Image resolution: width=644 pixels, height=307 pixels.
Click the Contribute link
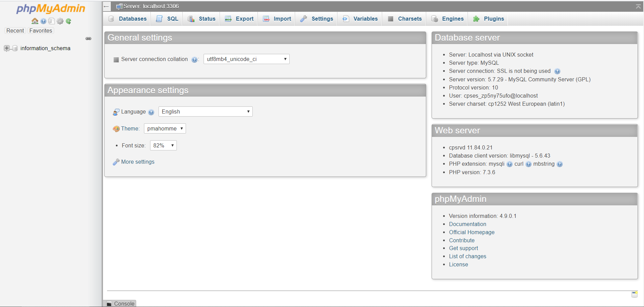pos(462,241)
